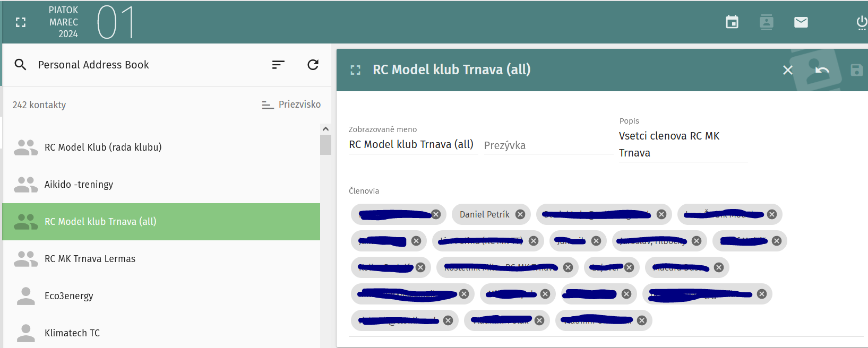This screenshot has width=868, height=348.
Task: Open the contacts icon in top bar
Action: tap(766, 22)
